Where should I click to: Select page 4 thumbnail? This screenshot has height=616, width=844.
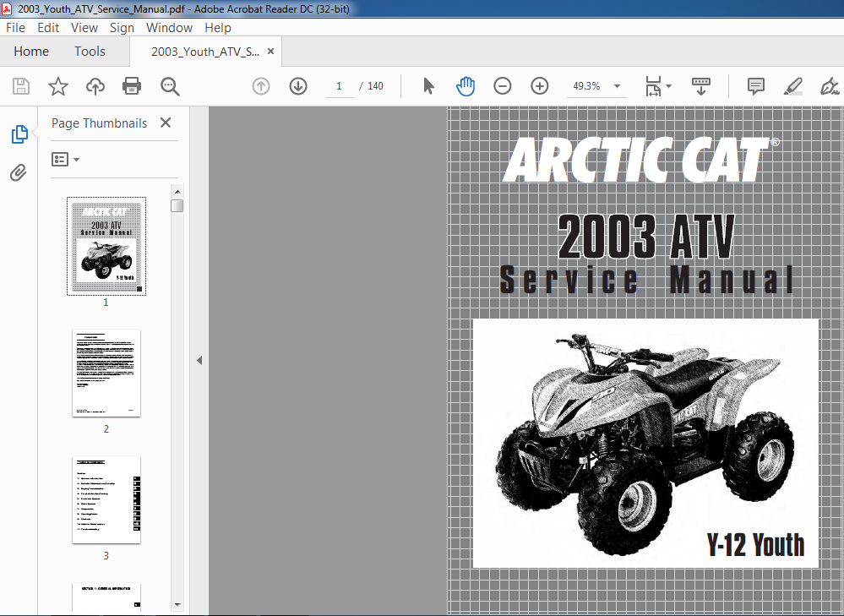106,597
